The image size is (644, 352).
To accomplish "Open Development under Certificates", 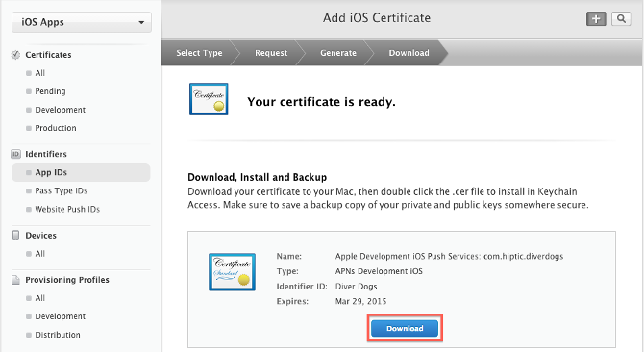I will 60,110.
